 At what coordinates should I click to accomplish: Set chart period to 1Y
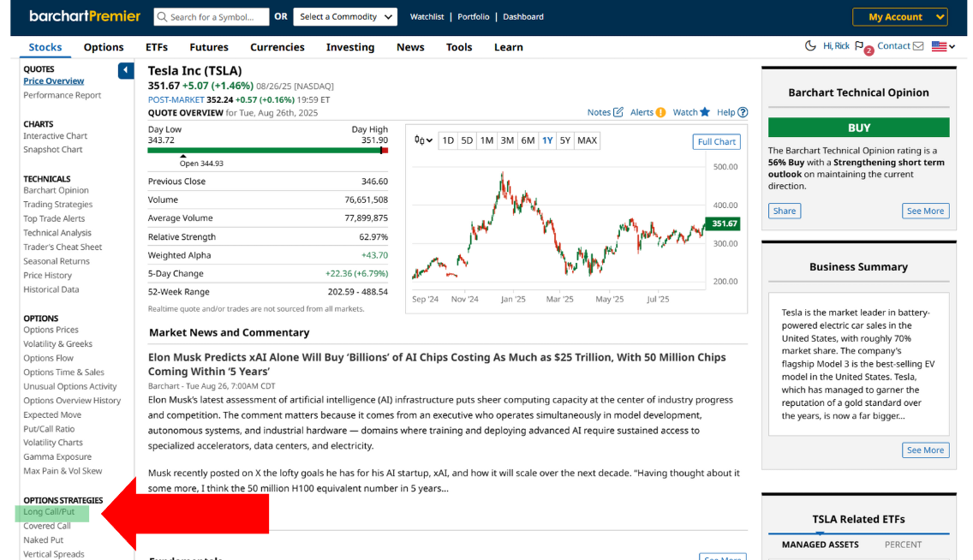(547, 140)
